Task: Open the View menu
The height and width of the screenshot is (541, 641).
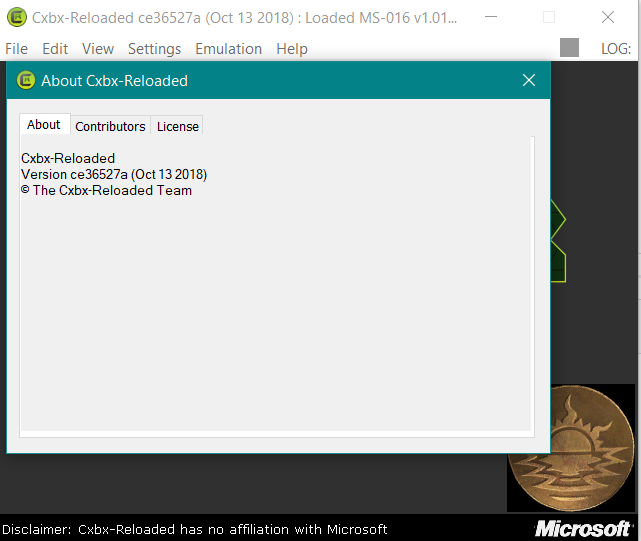Action: tap(98, 49)
